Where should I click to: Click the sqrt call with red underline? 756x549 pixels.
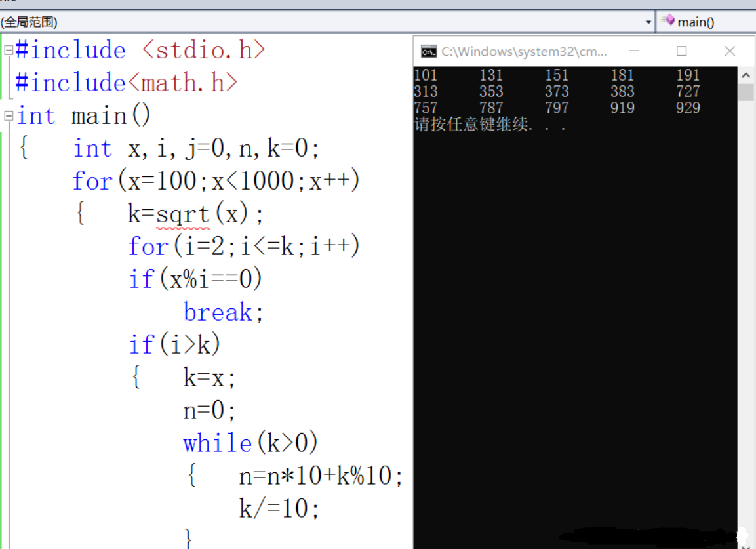click(x=183, y=214)
